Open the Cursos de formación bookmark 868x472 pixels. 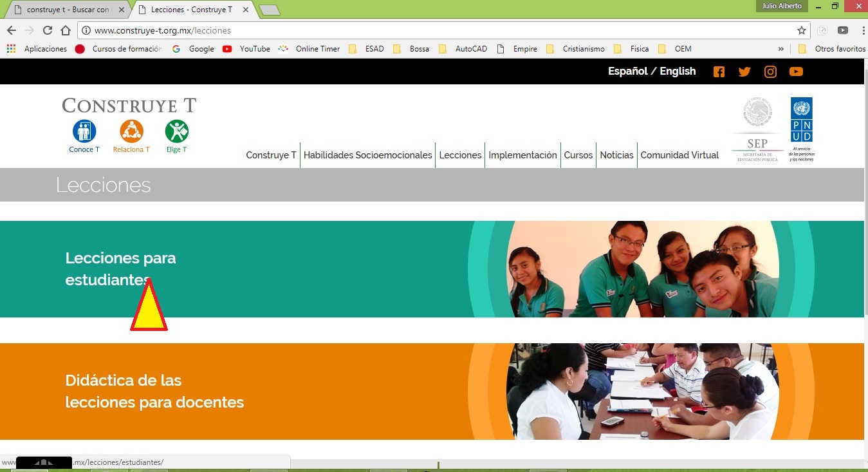125,48
